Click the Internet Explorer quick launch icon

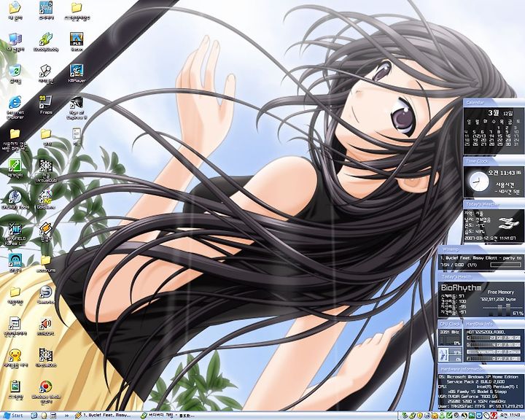point(34,416)
